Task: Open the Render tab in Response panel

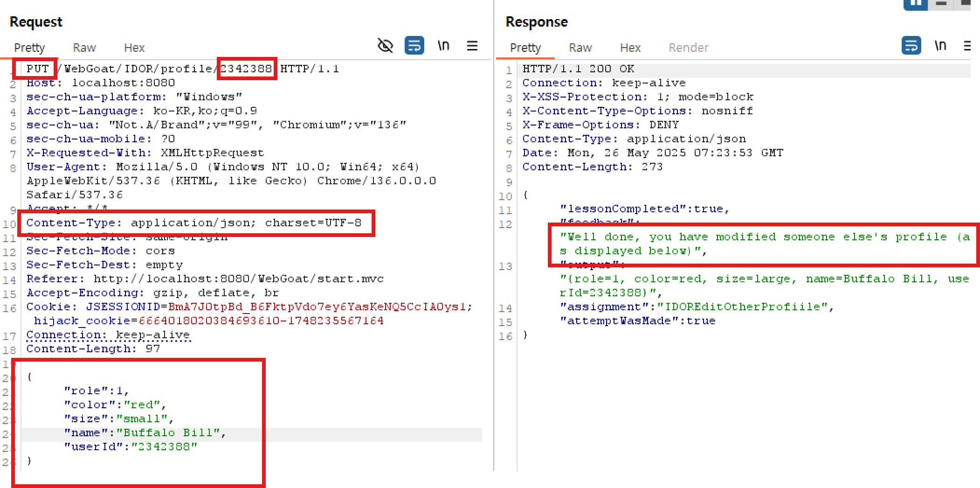Action: 688,48
